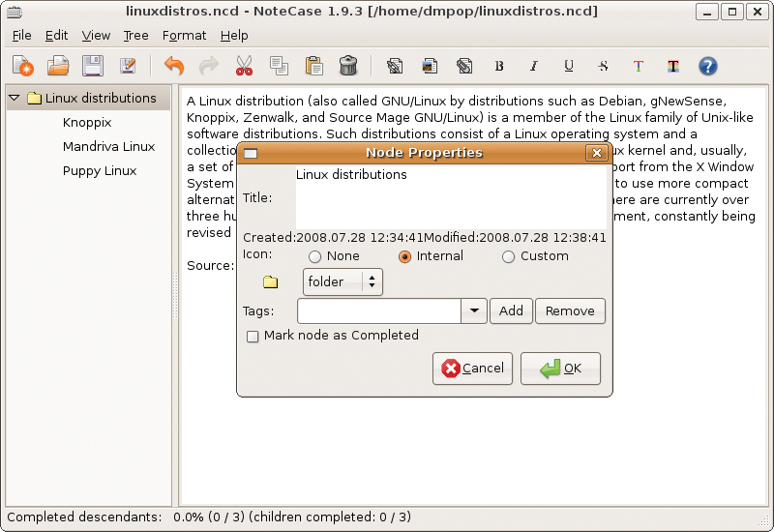
Task: Open the Tree menu
Action: click(135, 36)
